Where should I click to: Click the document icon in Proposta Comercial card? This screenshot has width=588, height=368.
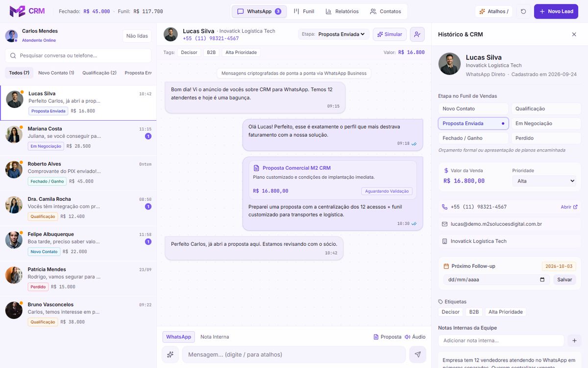256,168
